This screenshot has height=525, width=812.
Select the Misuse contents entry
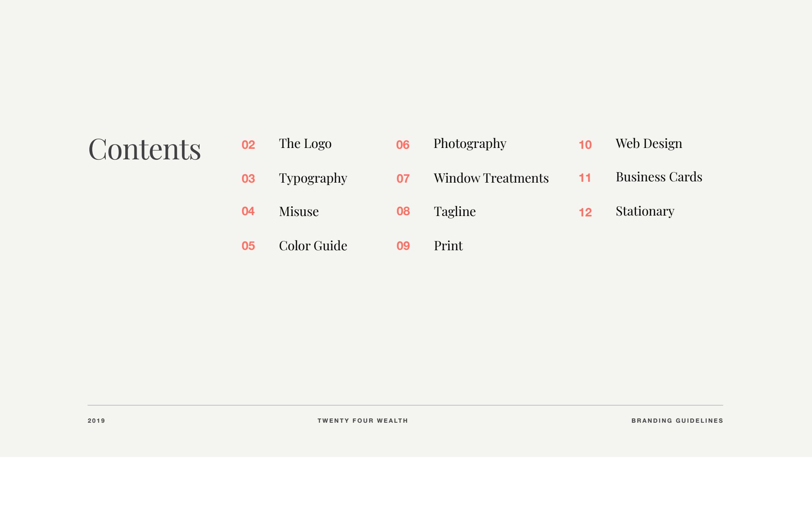click(299, 211)
